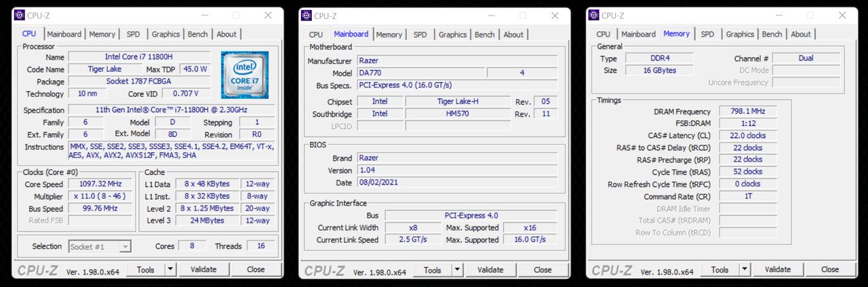
Task: Select CPU tab in Mainboard window
Action: point(316,35)
